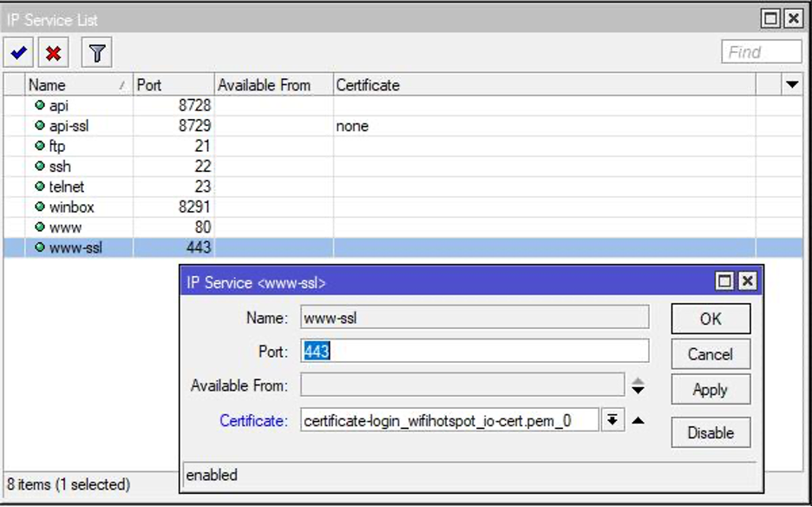Image resolution: width=812 pixels, height=507 pixels.
Task: Sort by the Name column header
Action: [79, 85]
